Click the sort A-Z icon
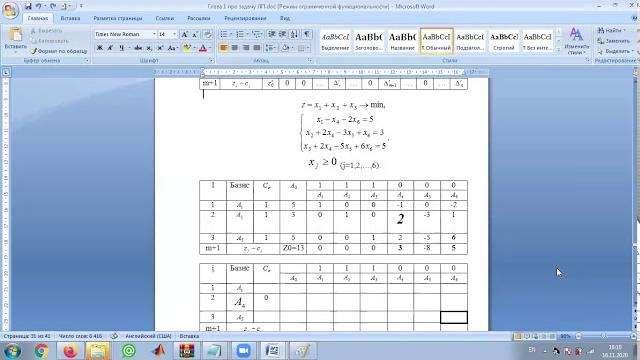This screenshot has height=360, width=640. point(294,34)
